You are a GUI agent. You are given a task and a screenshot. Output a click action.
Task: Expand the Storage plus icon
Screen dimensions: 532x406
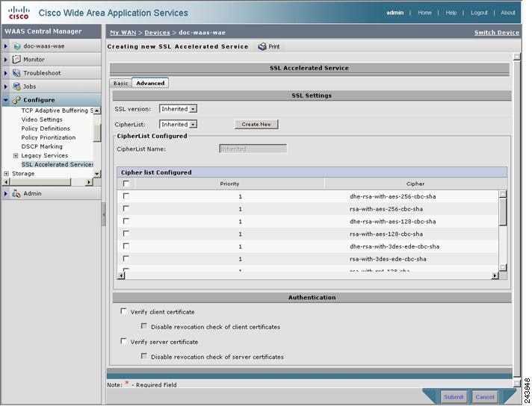(6, 173)
